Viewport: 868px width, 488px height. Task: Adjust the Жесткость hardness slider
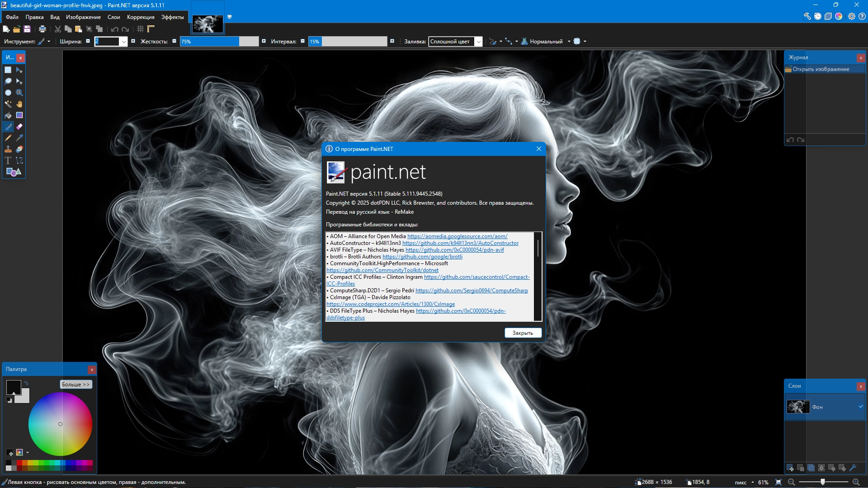pyautogui.click(x=219, y=42)
